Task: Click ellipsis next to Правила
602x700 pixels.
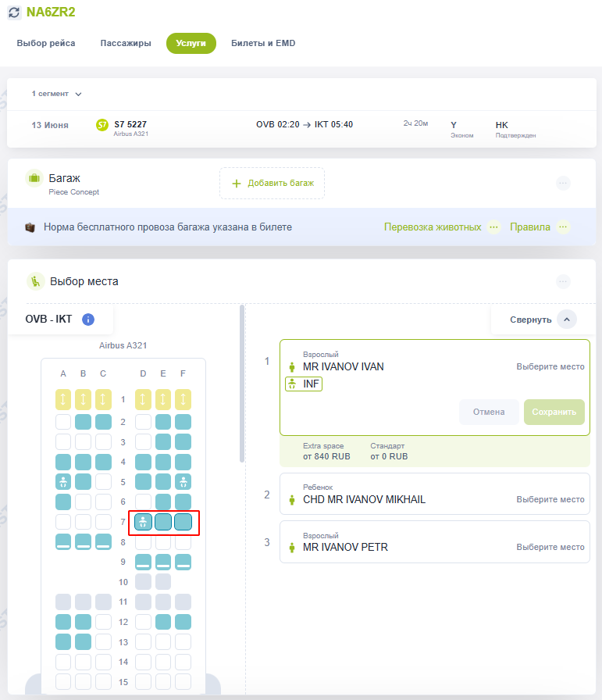Action: (563, 227)
